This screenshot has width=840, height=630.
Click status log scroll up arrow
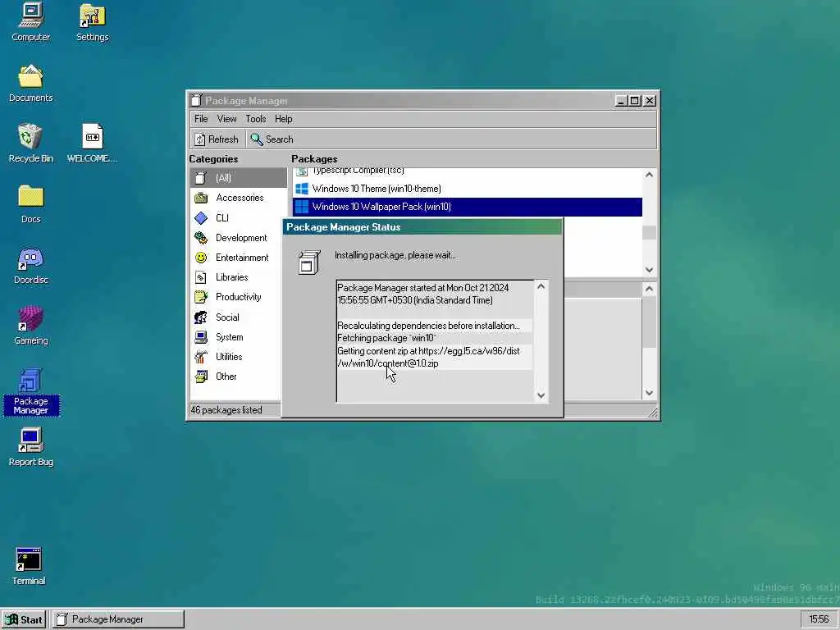(x=541, y=286)
